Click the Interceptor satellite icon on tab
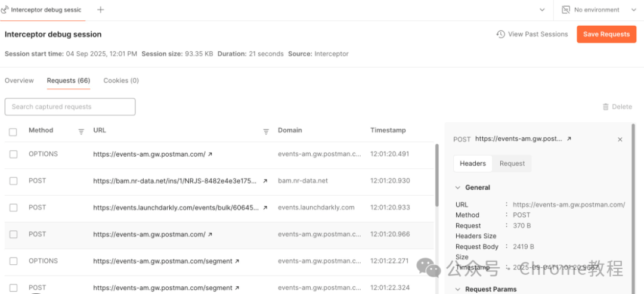644x294 pixels. click(5, 10)
